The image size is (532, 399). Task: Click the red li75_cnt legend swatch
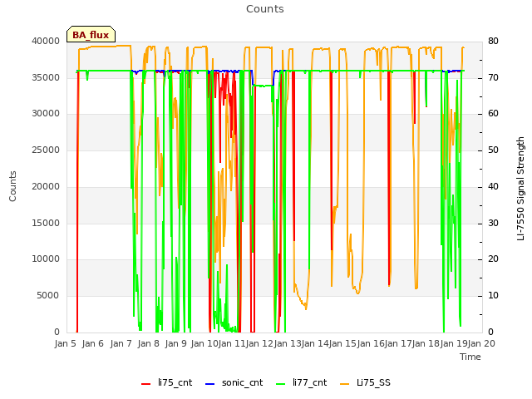[146, 384]
